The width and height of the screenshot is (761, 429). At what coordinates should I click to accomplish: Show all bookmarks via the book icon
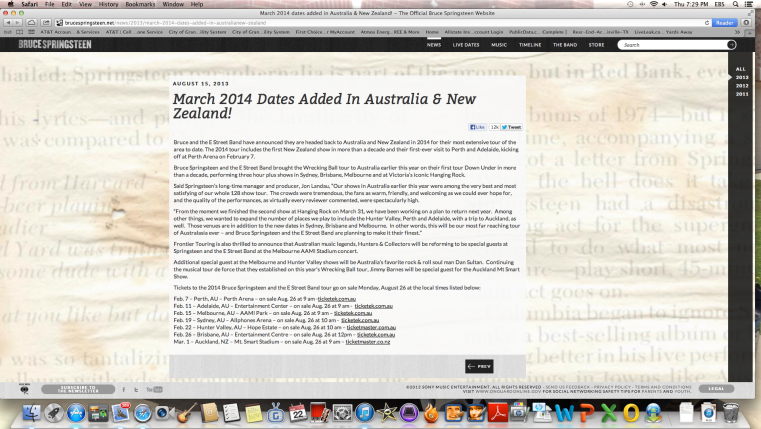(20, 32)
